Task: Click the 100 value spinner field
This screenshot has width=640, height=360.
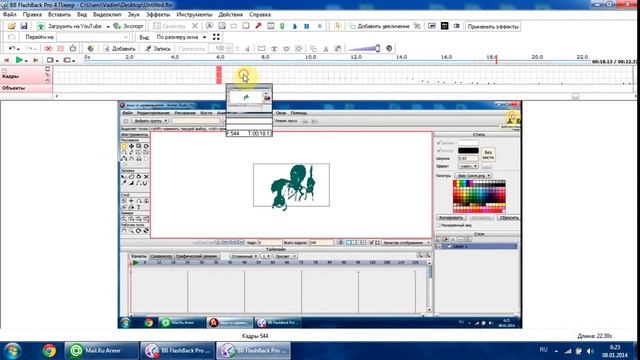Action: [221, 49]
